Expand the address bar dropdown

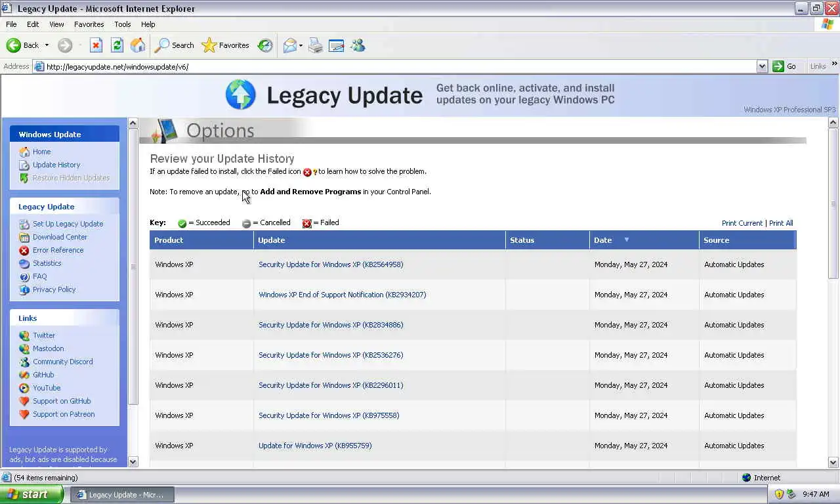tap(762, 66)
